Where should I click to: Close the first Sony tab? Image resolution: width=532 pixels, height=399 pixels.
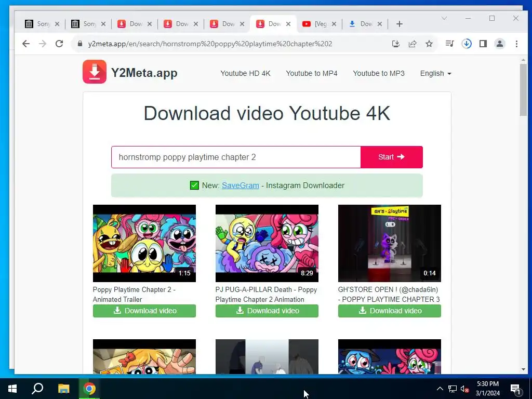coord(57,24)
